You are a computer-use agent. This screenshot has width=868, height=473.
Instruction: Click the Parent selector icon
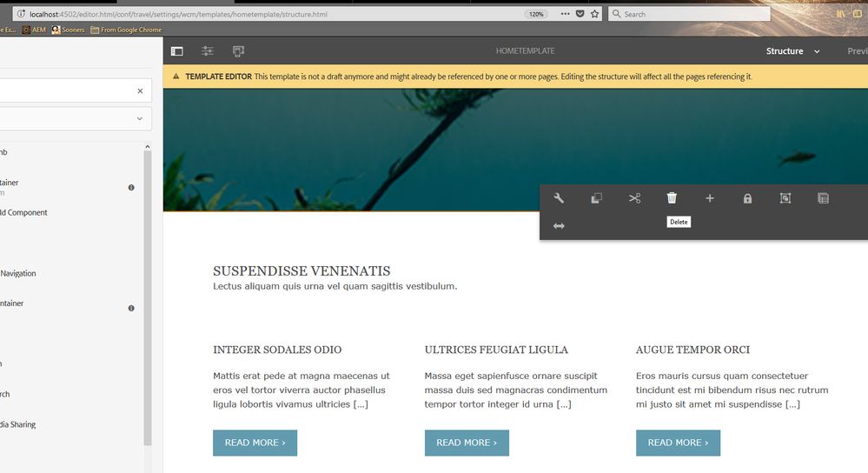point(785,198)
